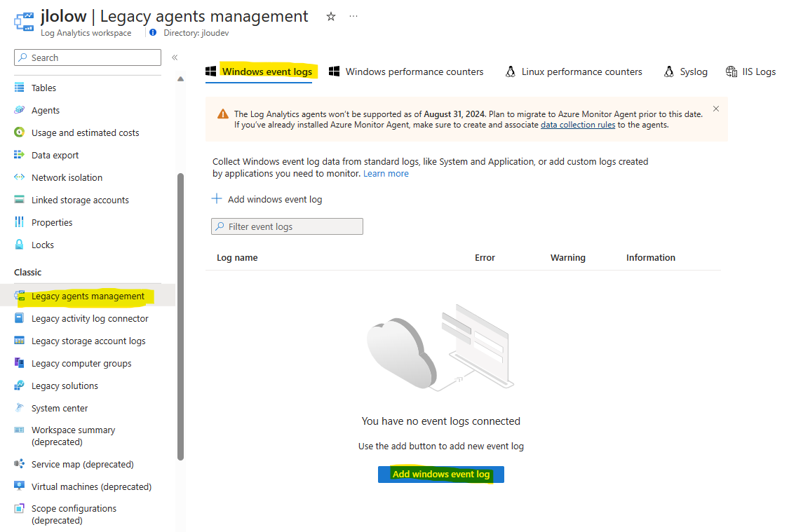Open Legacy activity log connector
Viewport: 789px width, 532px height.
pyautogui.click(x=90, y=318)
